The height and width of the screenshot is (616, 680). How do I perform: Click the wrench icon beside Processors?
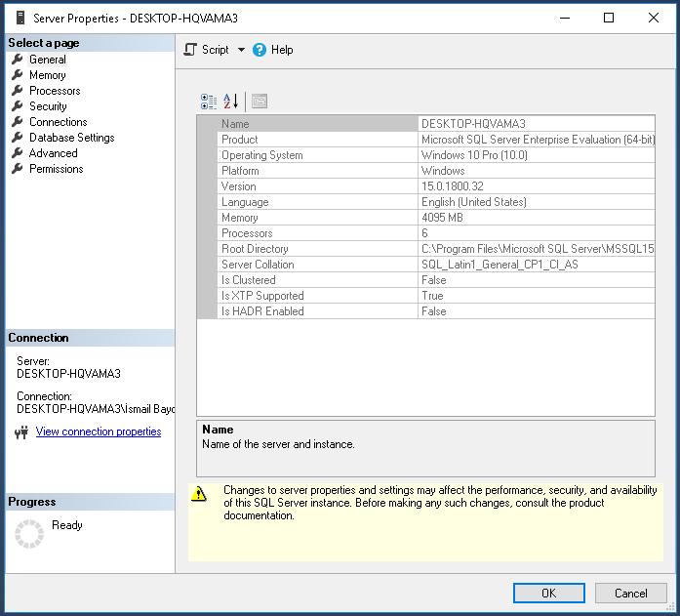tap(18, 90)
